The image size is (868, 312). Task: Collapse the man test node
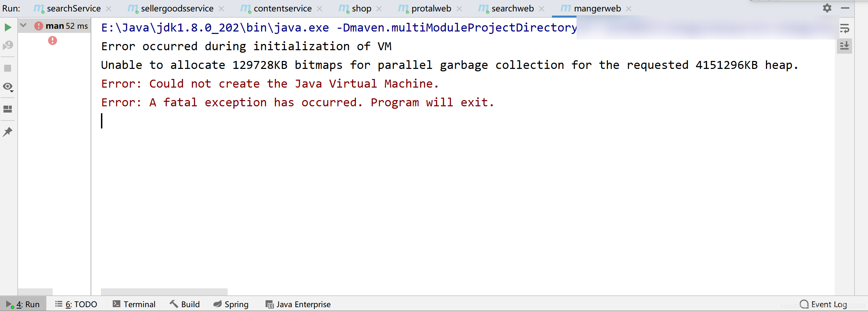[22, 25]
